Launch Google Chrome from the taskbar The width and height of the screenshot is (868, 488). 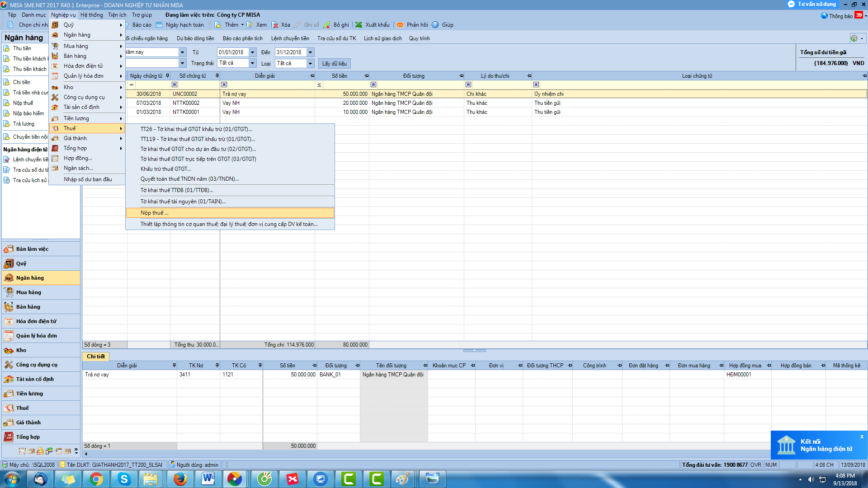(96, 479)
